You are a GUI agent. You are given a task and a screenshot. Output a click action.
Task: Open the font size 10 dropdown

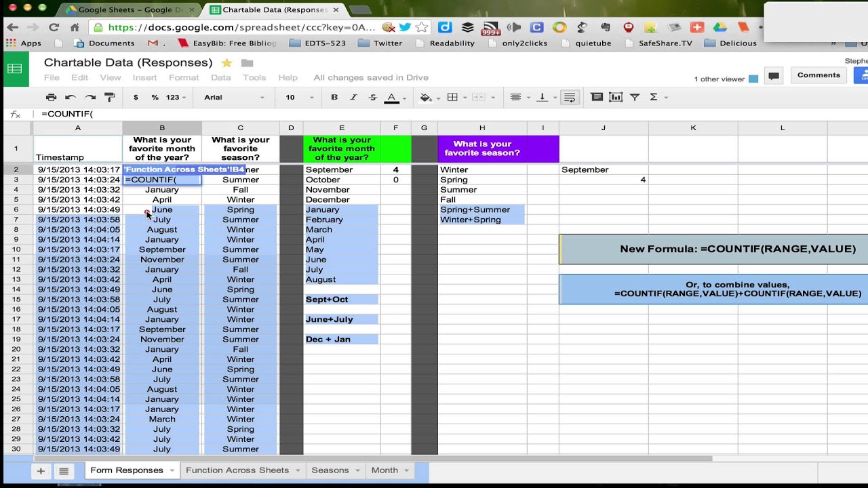point(299,98)
